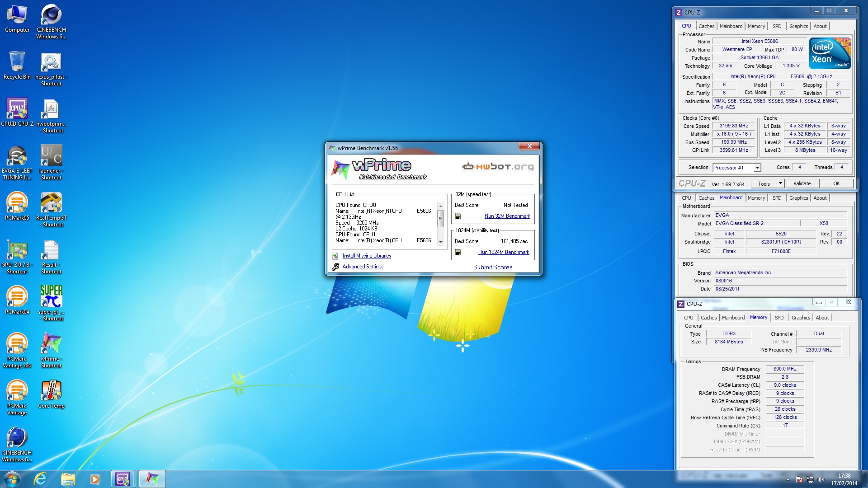Open the Recycle Bin desktop icon
This screenshot has width=868, height=488.
(x=17, y=66)
